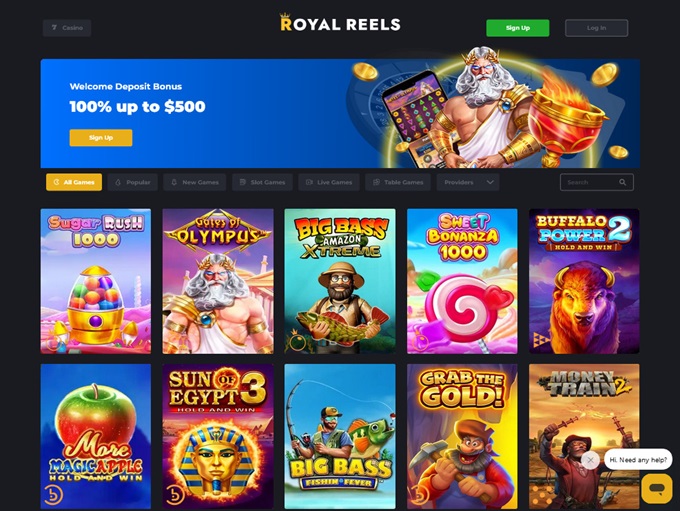Open the live chat bubble icon

pyautogui.click(x=657, y=488)
